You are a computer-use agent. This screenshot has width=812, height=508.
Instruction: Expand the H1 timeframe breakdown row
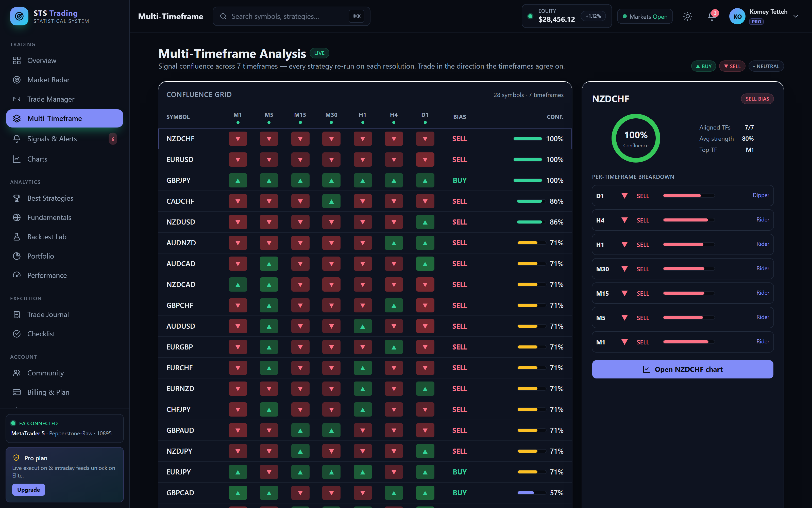point(683,244)
